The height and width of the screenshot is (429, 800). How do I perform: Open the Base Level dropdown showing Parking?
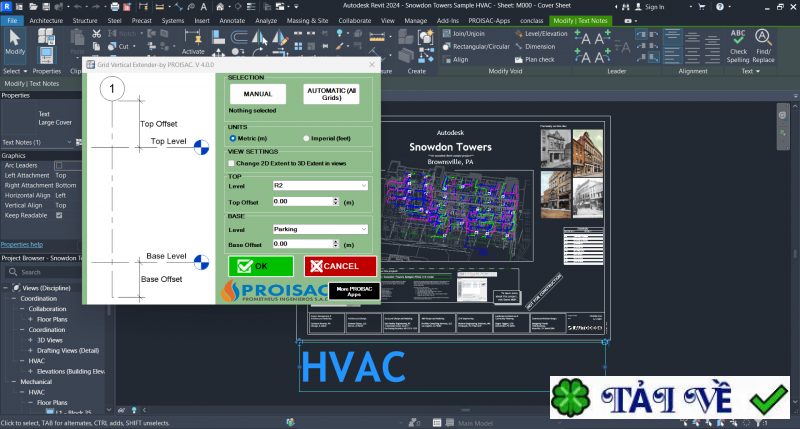point(320,229)
